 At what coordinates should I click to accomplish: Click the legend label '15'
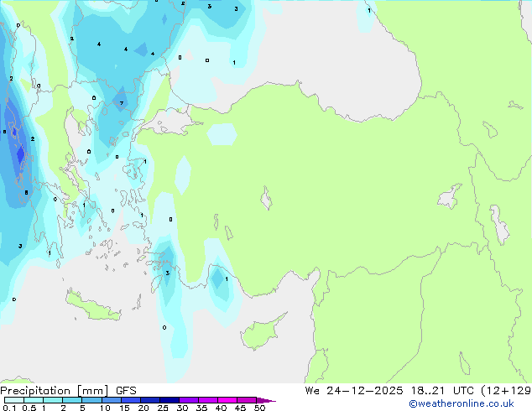[x=124, y=408]
